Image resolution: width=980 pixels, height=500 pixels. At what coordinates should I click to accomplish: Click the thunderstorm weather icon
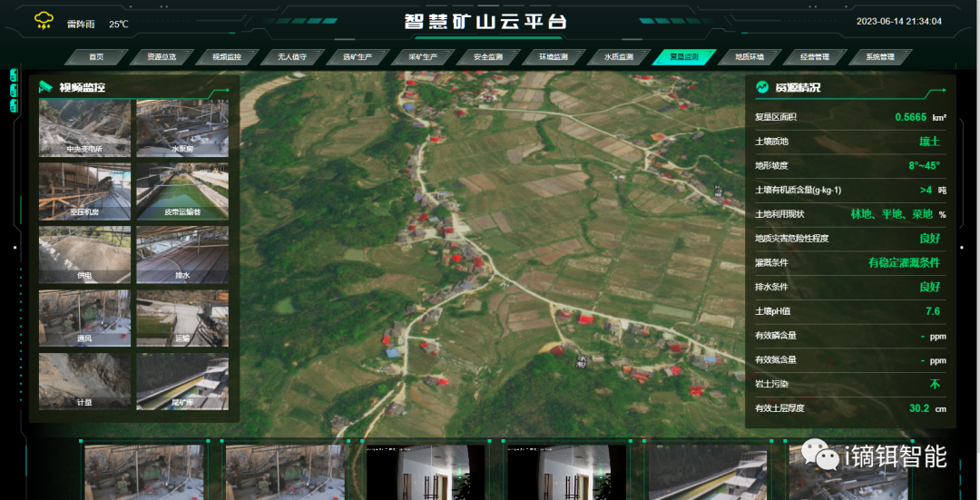44,21
